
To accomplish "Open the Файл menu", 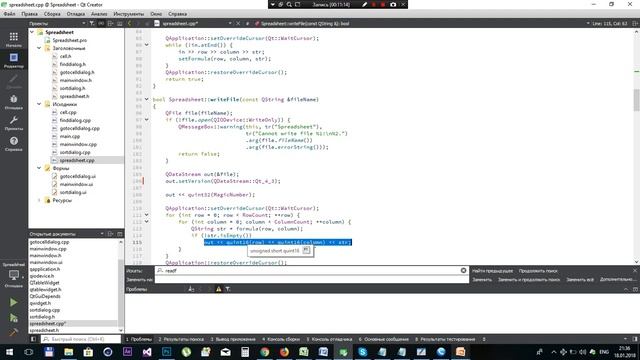I will (x=9, y=14).
